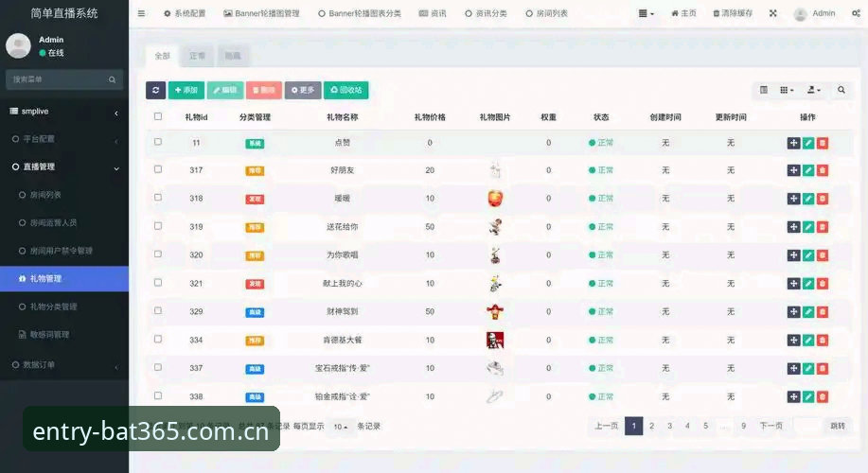868x473 pixels.
Task: Open the export dropdown
Action: click(x=814, y=90)
